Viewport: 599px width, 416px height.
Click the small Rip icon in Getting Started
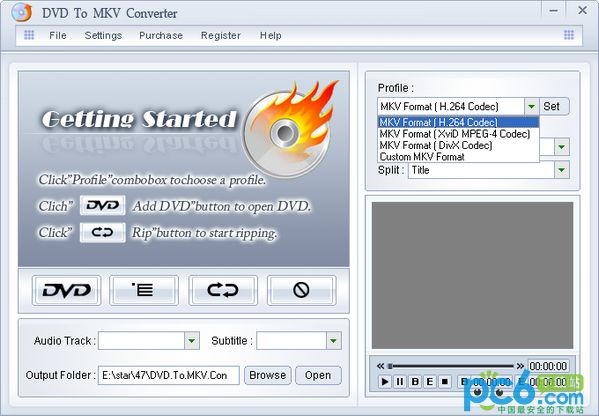tap(102, 232)
